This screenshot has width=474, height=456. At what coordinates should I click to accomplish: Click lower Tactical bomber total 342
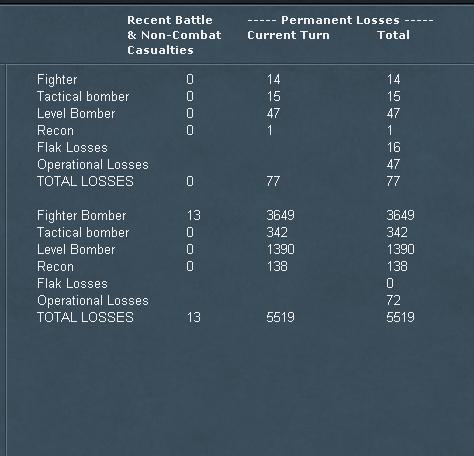397,233
